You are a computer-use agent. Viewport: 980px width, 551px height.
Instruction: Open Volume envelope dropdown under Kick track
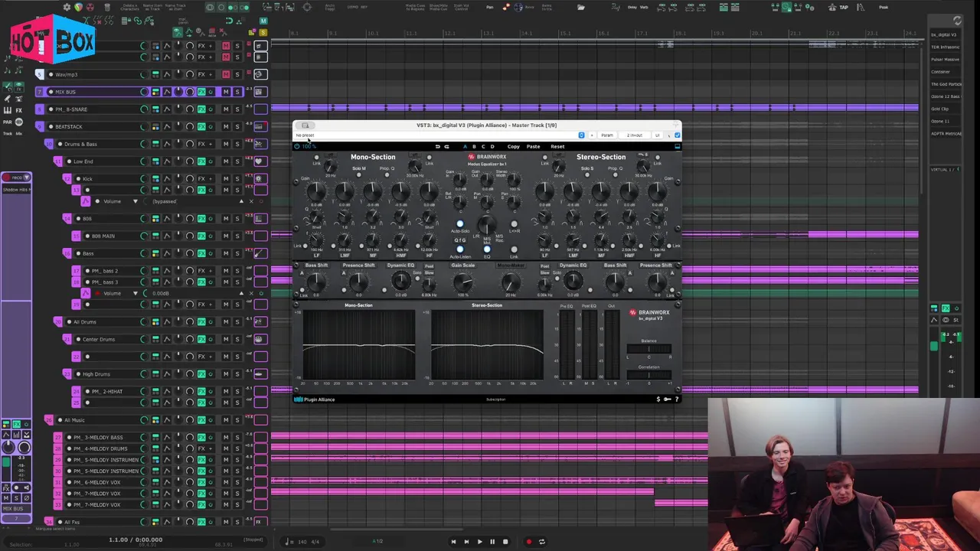pos(136,201)
